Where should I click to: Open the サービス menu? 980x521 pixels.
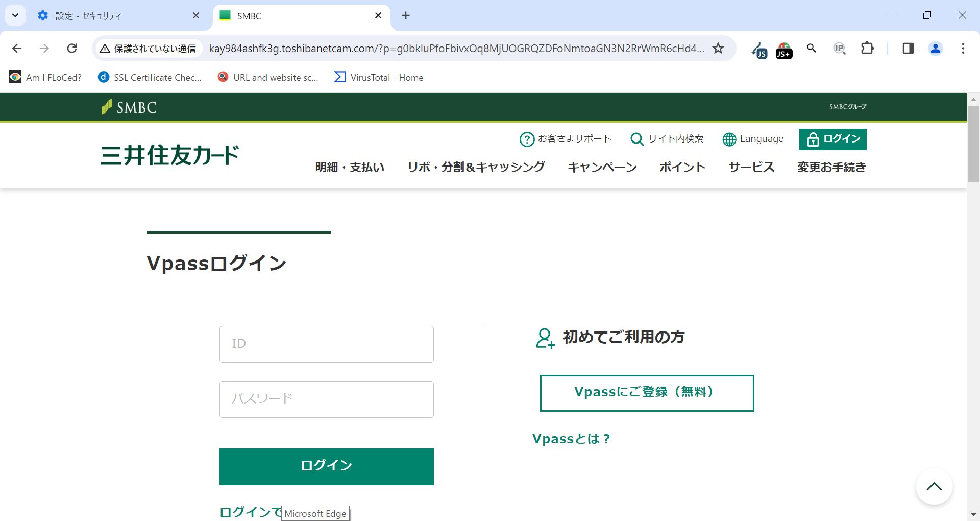click(x=751, y=167)
